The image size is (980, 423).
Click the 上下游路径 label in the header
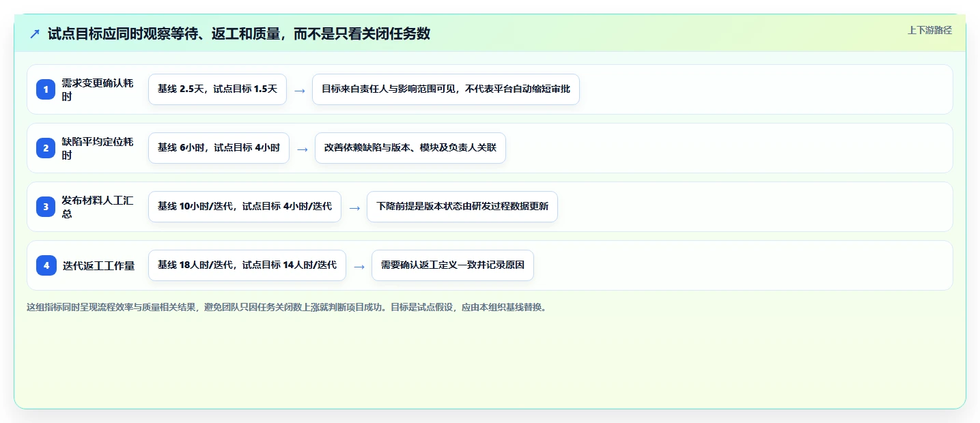tap(929, 30)
